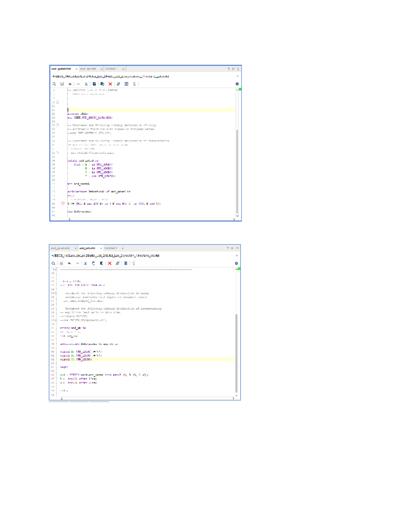Viewport: 411px width, 532px height.
Task: Click the search icon in bottom editor toolbar
Action: coord(53,263)
